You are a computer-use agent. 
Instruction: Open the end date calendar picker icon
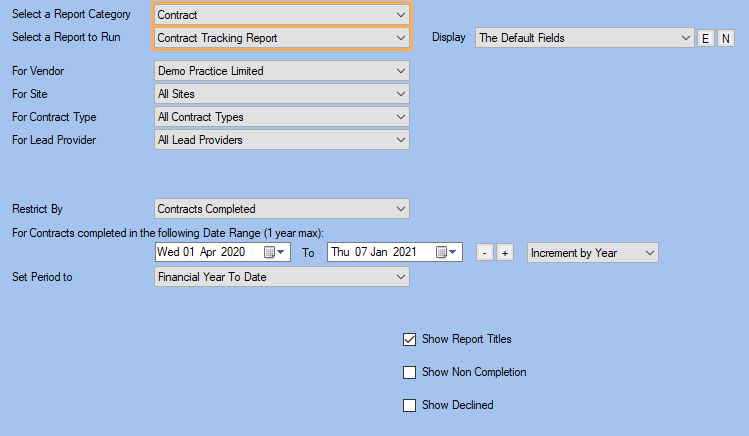[446, 252]
